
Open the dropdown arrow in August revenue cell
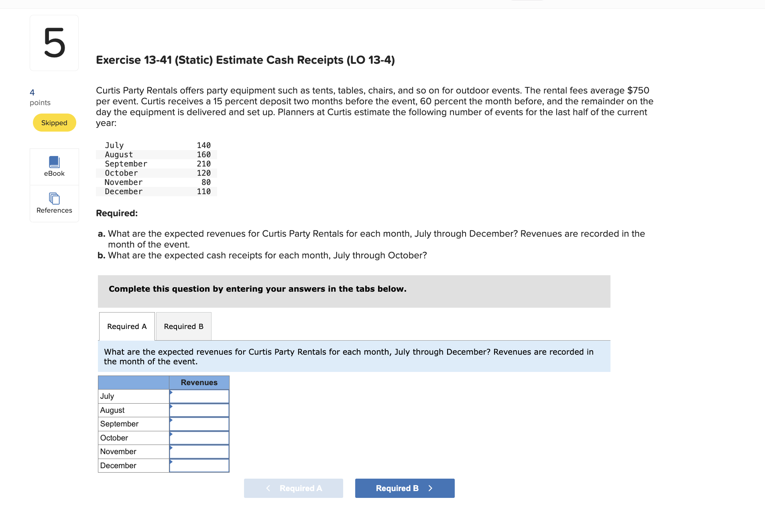172,407
